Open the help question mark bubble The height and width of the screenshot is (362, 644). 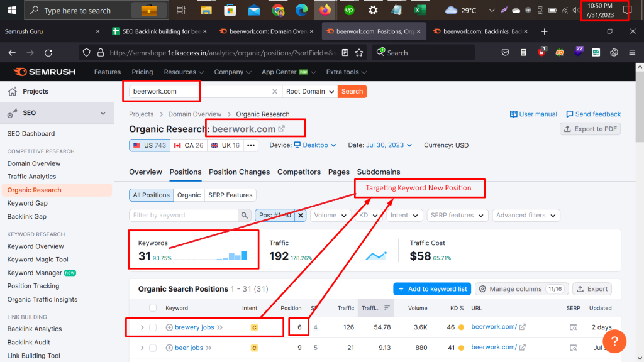click(x=614, y=341)
